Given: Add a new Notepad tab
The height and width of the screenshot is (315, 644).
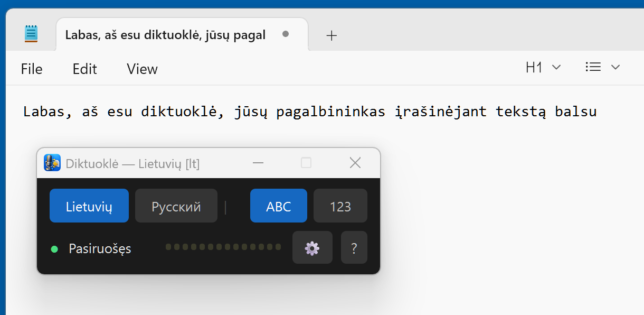Looking at the screenshot, I should [x=332, y=35].
